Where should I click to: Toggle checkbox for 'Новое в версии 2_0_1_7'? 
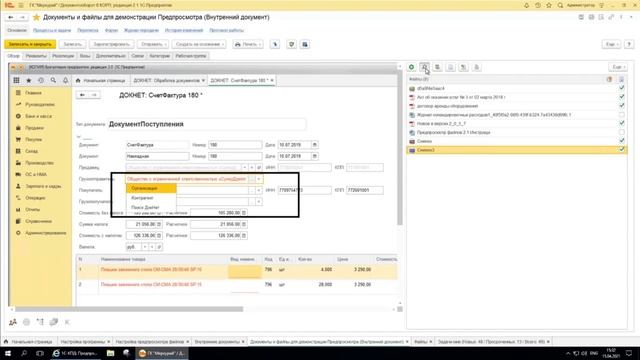tap(621, 123)
